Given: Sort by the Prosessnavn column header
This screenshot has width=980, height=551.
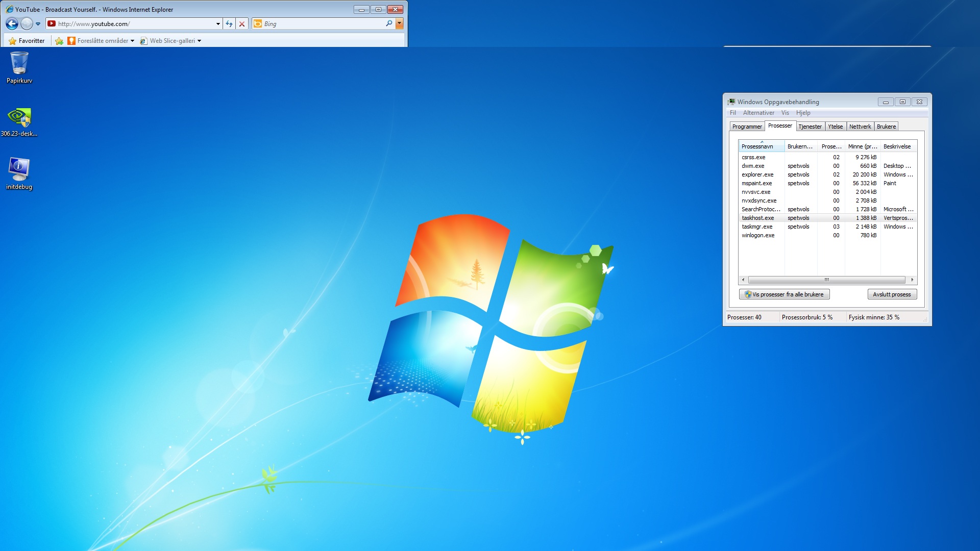Looking at the screenshot, I should pyautogui.click(x=762, y=146).
